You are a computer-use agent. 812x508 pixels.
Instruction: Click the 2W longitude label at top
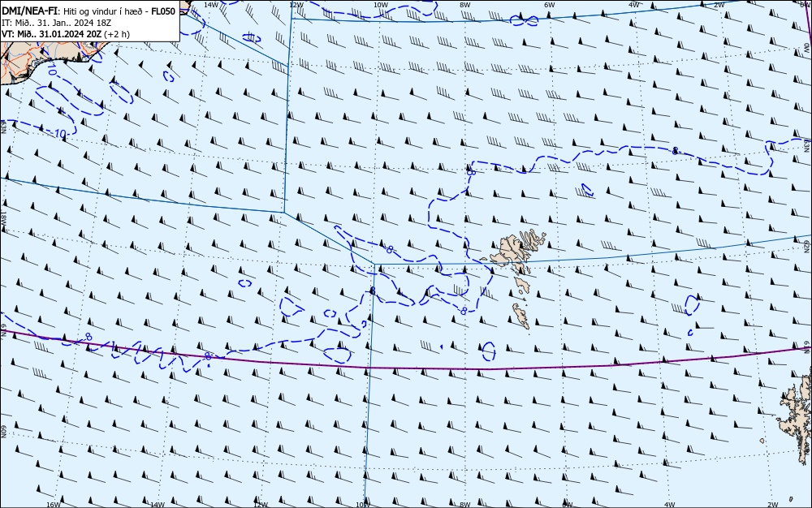click(x=719, y=4)
